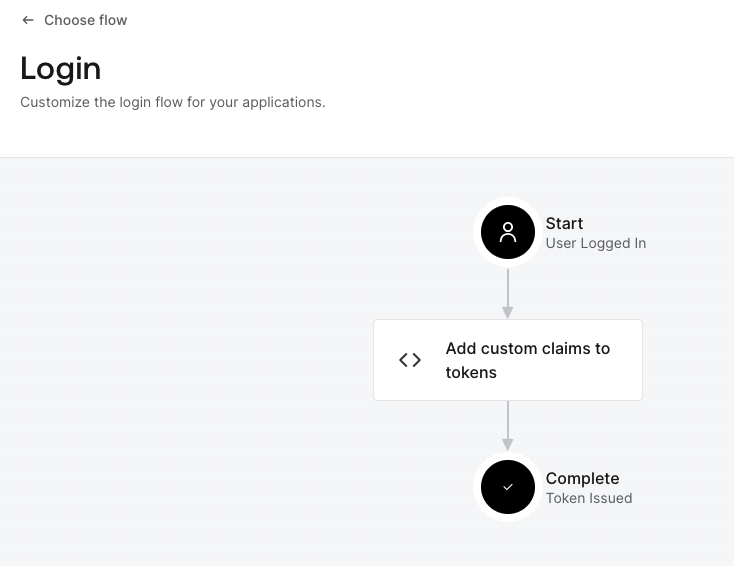
Task: Click the Token Issued subtitle
Action: coord(588,498)
